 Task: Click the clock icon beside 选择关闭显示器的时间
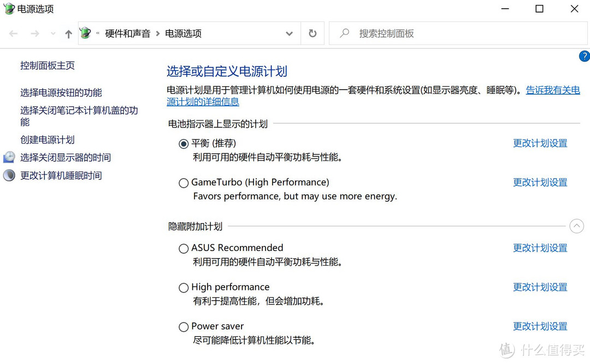(x=9, y=157)
